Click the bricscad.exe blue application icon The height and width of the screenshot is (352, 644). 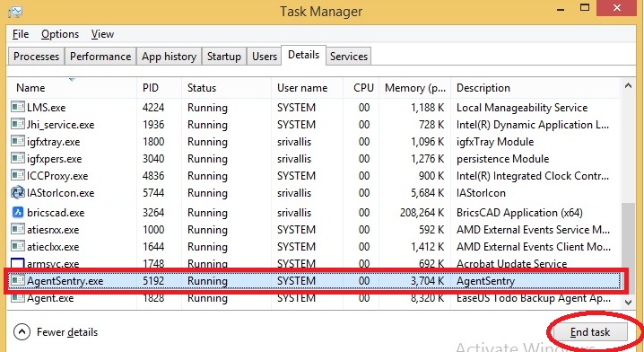click(18, 212)
